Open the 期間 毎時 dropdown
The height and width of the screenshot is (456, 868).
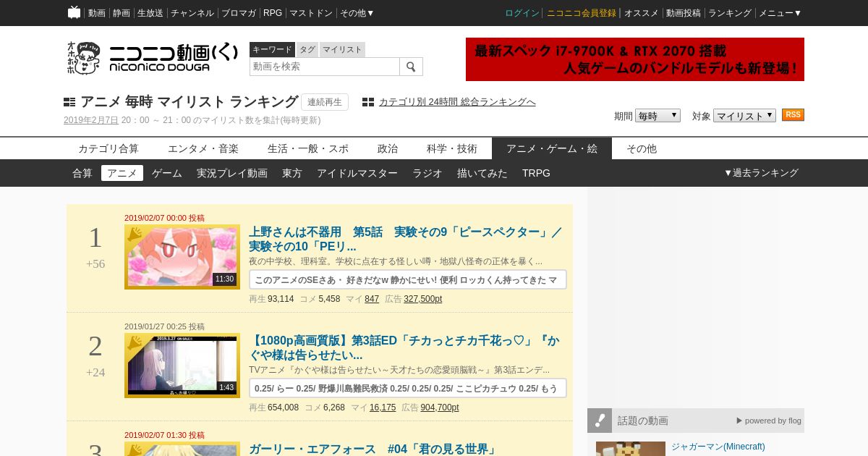click(x=658, y=116)
